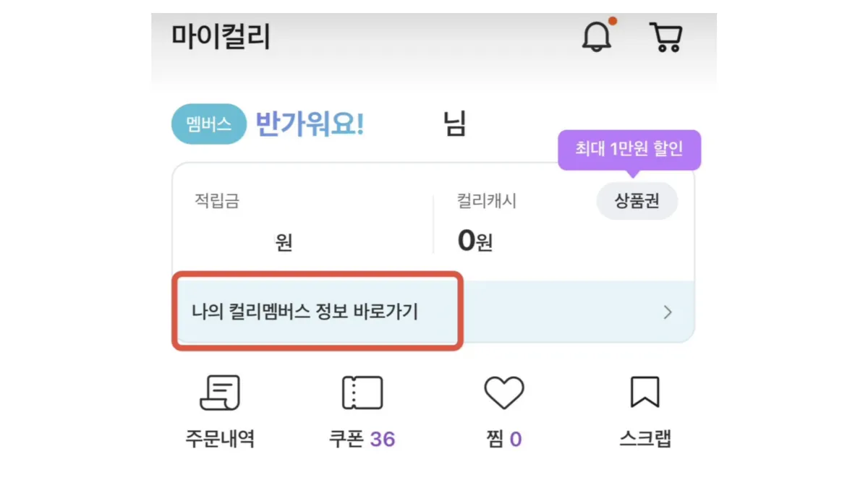Click the 상품권 button

637,201
